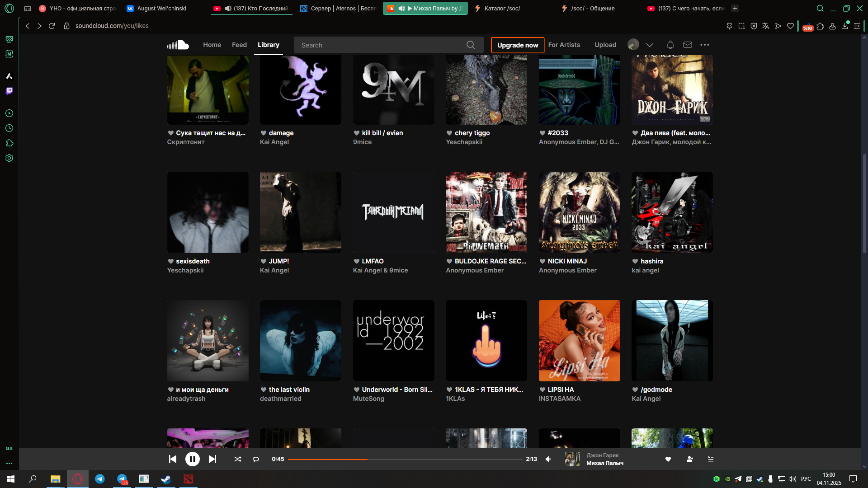Mute the player volume
This screenshot has height=488, width=868.
(548, 459)
